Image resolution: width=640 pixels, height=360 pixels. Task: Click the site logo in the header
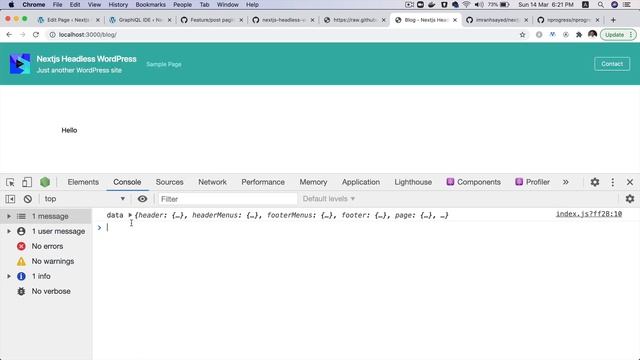click(20, 64)
